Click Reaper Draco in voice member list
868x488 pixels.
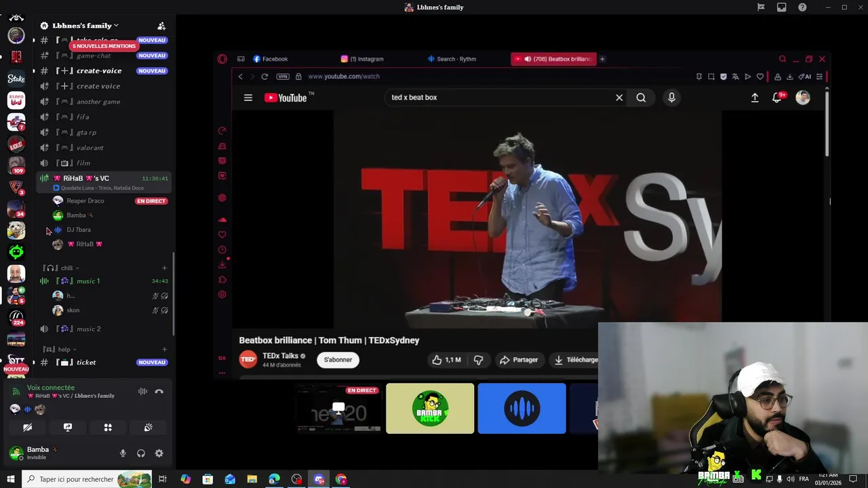tap(85, 201)
